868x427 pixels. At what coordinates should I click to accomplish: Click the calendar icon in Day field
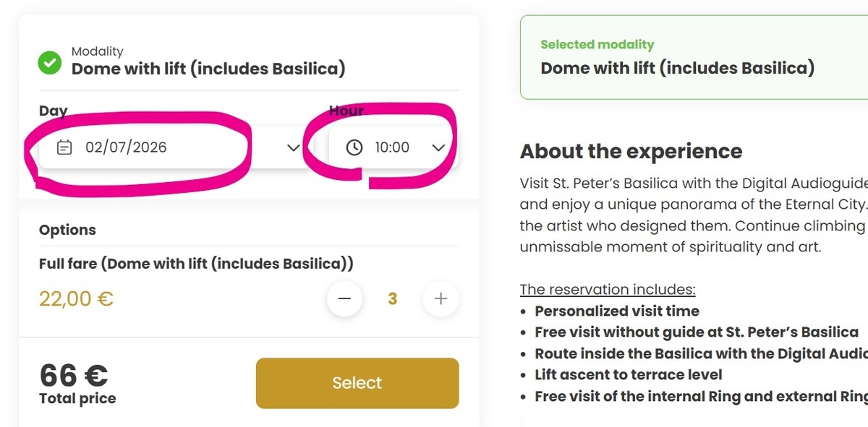[64, 147]
